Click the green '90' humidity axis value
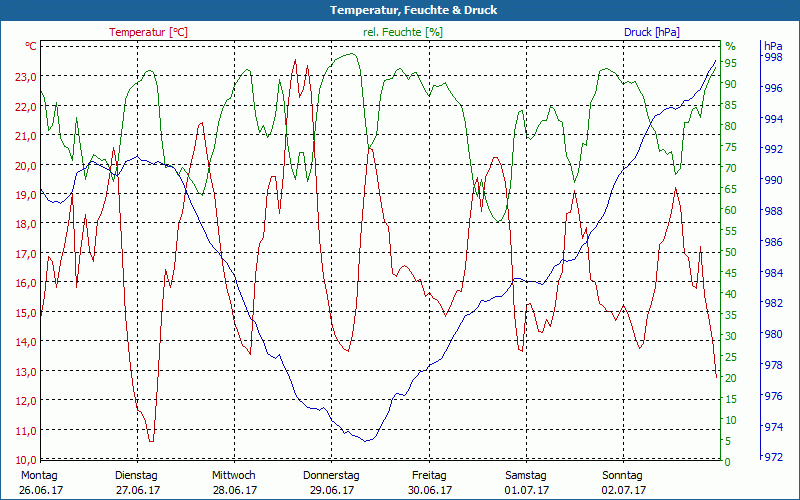Image resolution: width=800 pixels, height=500 pixels. (x=731, y=84)
